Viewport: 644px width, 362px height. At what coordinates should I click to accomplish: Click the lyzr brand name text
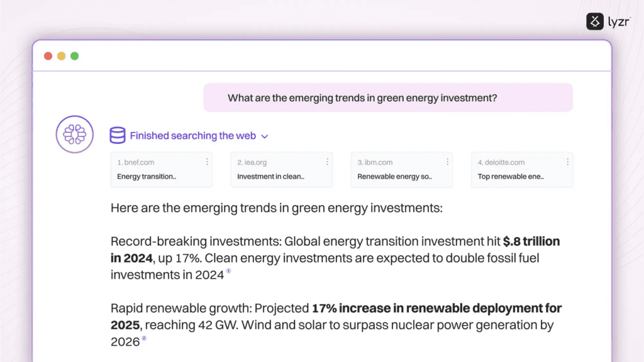618,22
